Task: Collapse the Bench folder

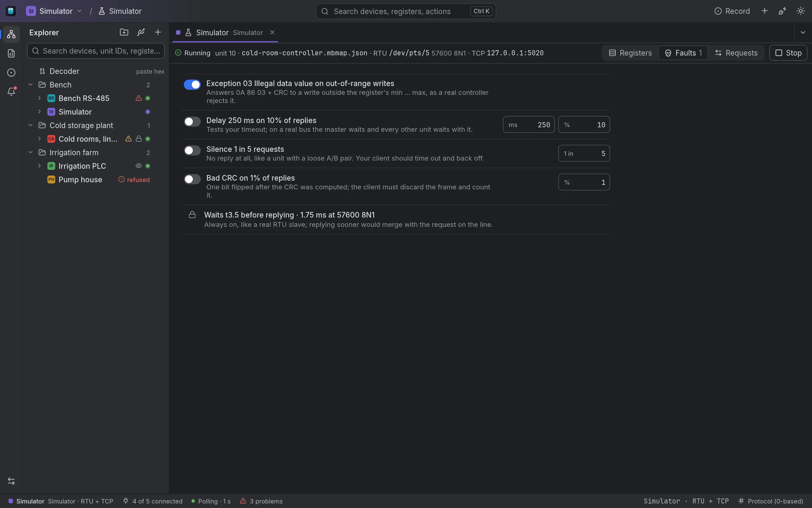Action: [30, 85]
